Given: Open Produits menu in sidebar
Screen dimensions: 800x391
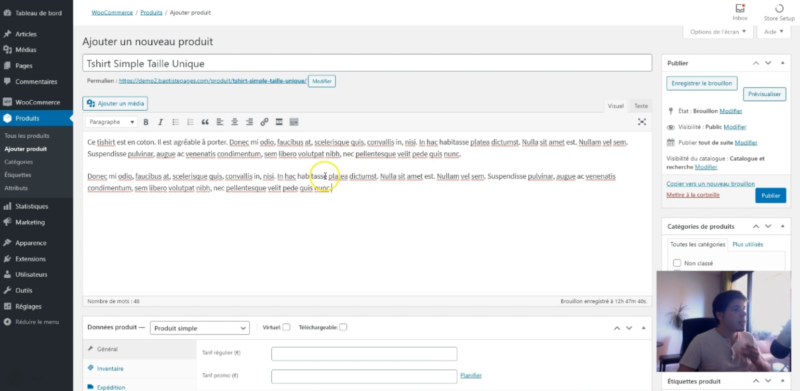Looking at the screenshot, I should point(36,118).
